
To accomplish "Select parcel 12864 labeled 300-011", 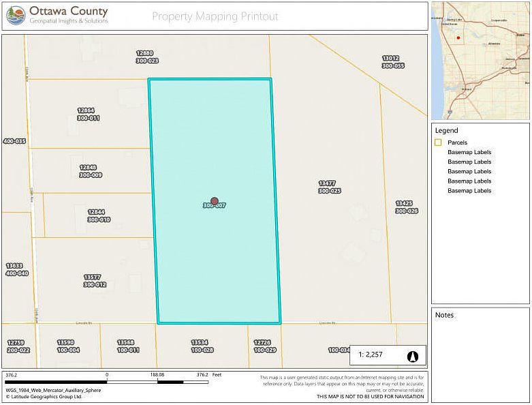I will click(x=88, y=114).
